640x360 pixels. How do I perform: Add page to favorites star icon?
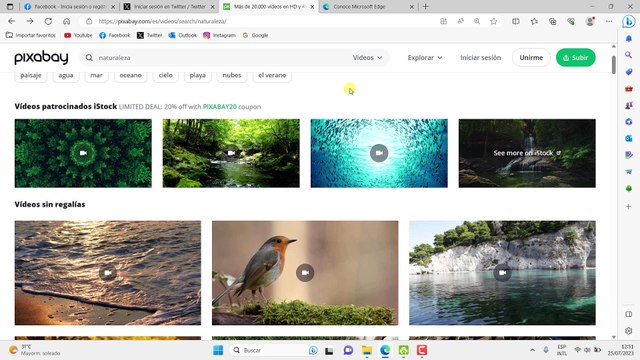point(493,21)
